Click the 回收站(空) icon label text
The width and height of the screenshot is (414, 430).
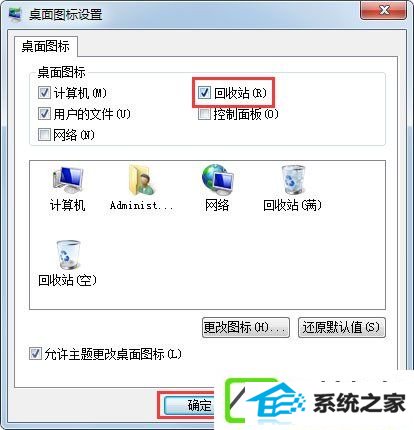(67, 280)
